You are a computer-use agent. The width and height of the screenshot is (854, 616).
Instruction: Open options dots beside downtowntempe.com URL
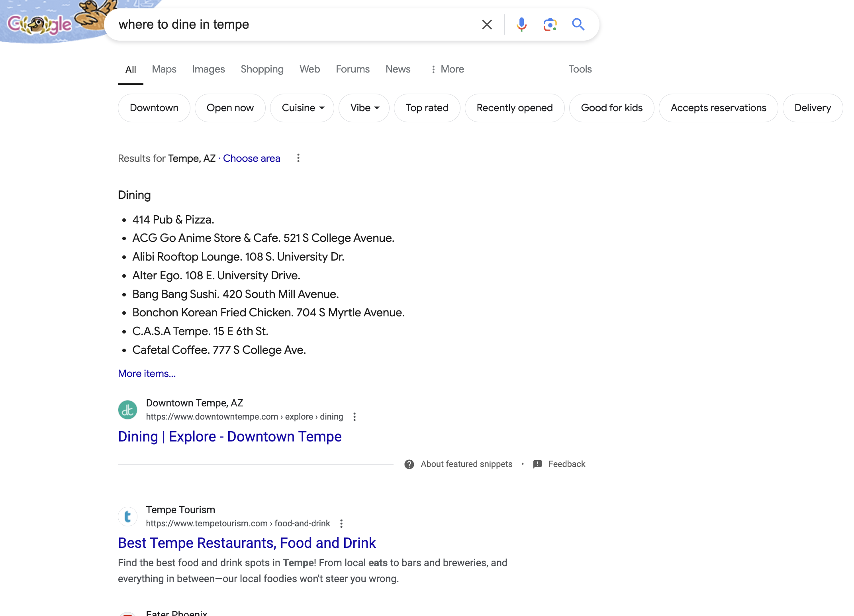(x=355, y=417)
